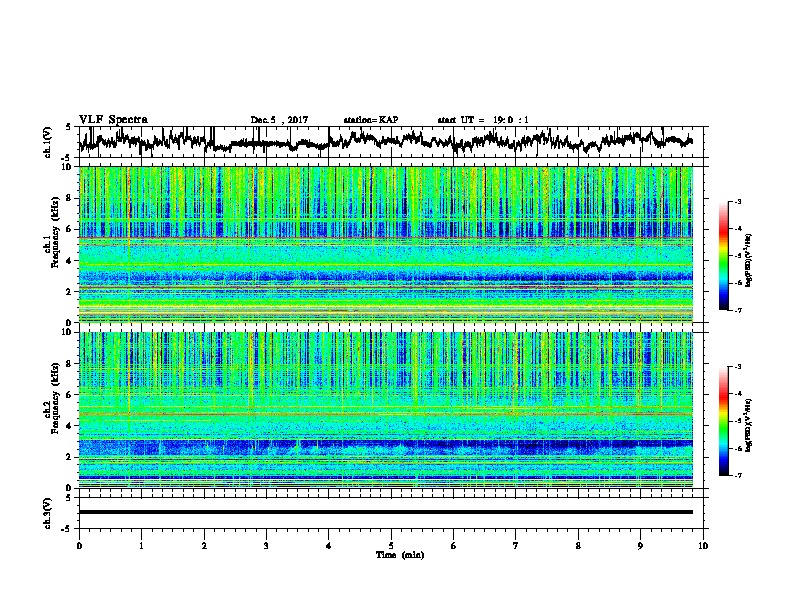The width and height of the screenshot is (792, 612).
Task: Click the "-7" label on ch.1 color bar
Action: click(x=738, y=310)
